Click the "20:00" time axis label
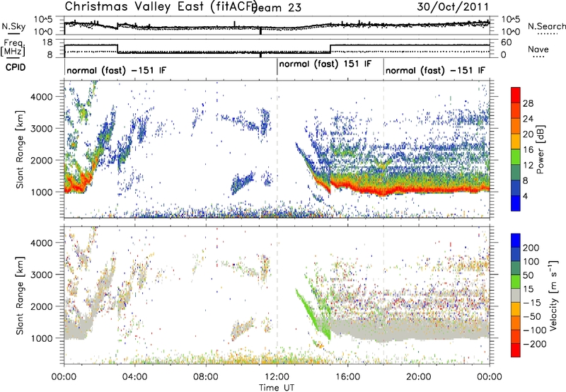The image size is (566, 392). point(419,377)
